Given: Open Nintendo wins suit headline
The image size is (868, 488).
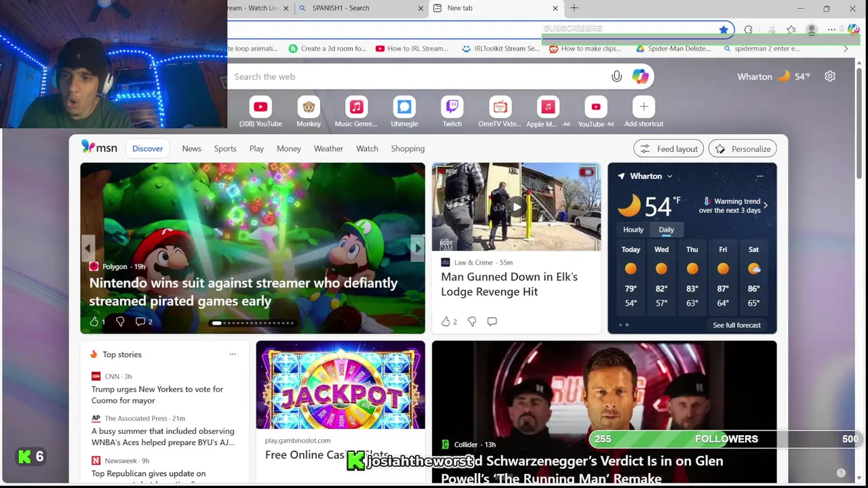Looking at the screenshot, I should 243,292.
